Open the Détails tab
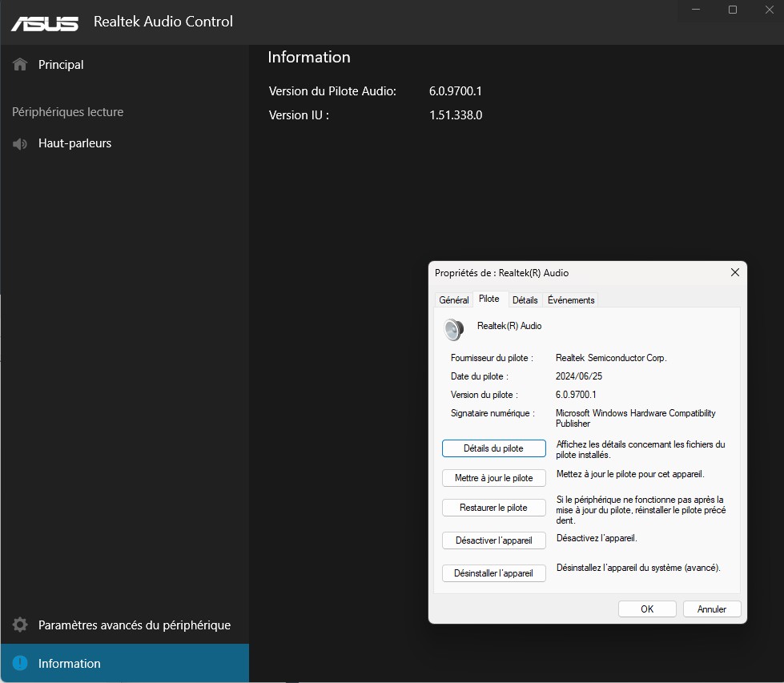 pyautogui.click(x=525, y=300)
